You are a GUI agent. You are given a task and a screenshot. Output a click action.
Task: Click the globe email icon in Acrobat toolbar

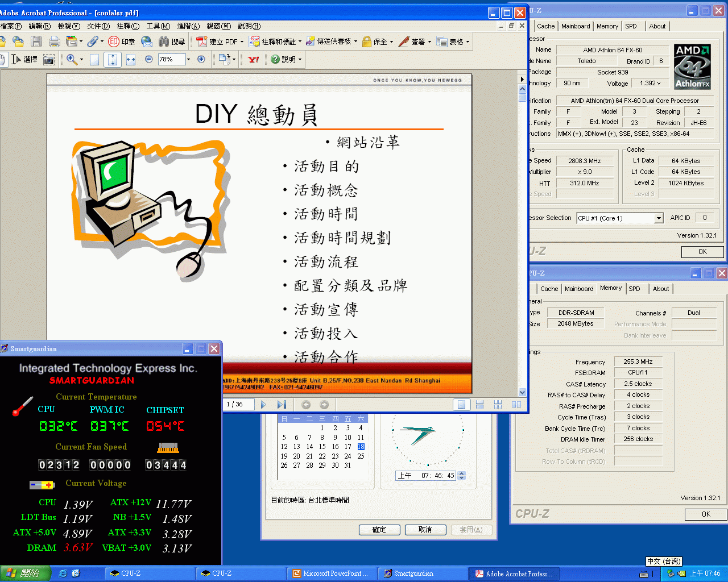point(147,41)
